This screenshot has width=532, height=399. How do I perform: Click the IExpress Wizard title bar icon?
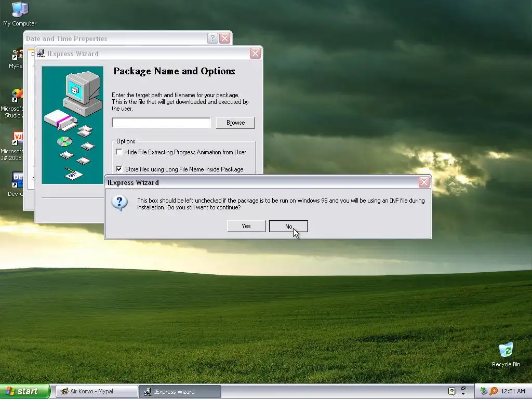[x=41, y=54]
